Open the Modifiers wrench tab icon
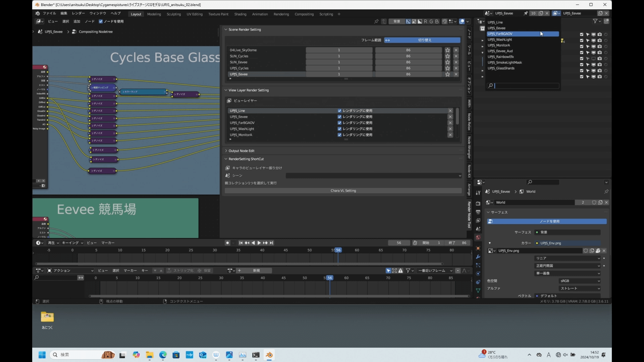Screen dimensions: 644x362 tap(478, 257)
